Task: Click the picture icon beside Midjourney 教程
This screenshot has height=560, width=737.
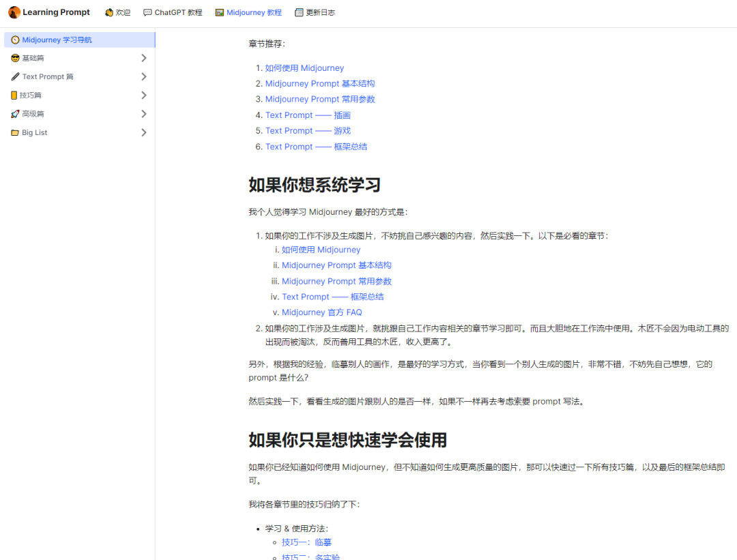Action: point(220,13)
